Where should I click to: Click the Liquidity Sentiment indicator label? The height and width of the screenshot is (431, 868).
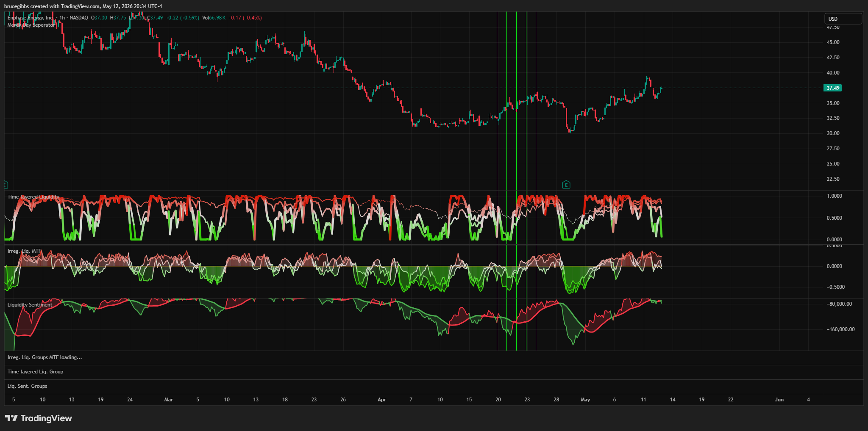30,305
